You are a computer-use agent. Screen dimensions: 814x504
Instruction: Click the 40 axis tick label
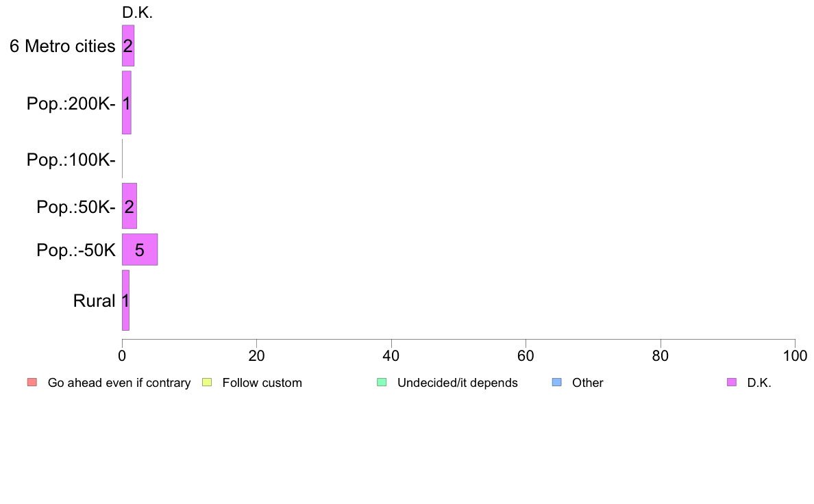(391, 355)
